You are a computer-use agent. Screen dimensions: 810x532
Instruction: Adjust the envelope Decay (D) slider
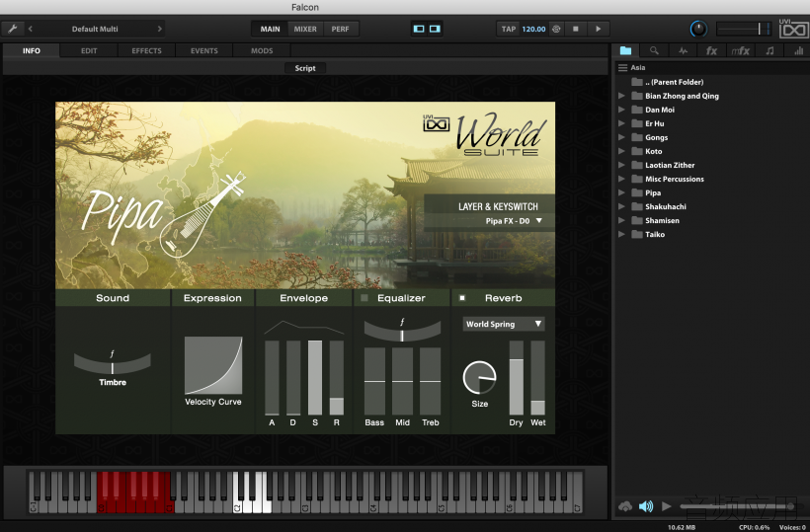click(x=293, y=378)
